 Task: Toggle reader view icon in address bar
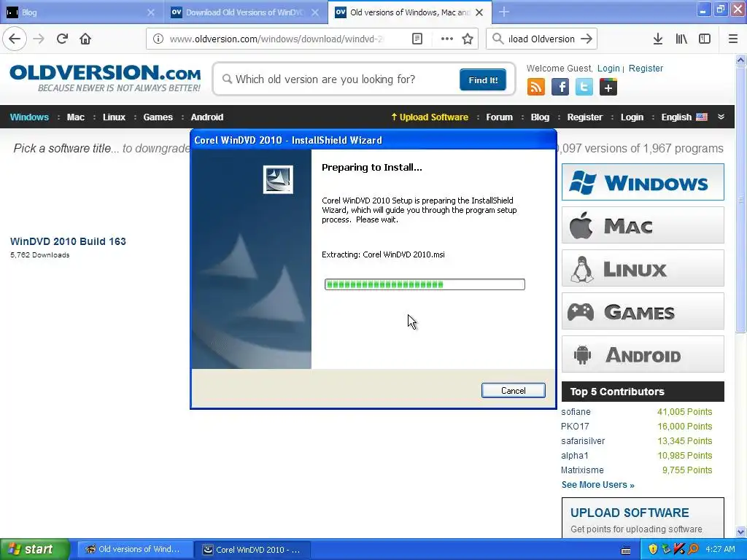[x=417, y=39]
